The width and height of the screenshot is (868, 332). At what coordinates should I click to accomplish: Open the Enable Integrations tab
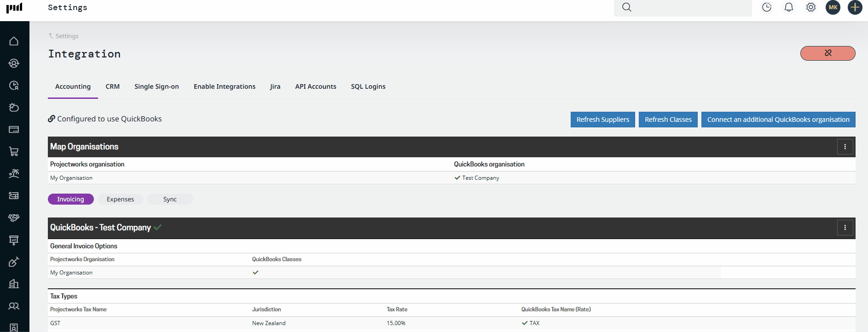click(x=225, y=86)
